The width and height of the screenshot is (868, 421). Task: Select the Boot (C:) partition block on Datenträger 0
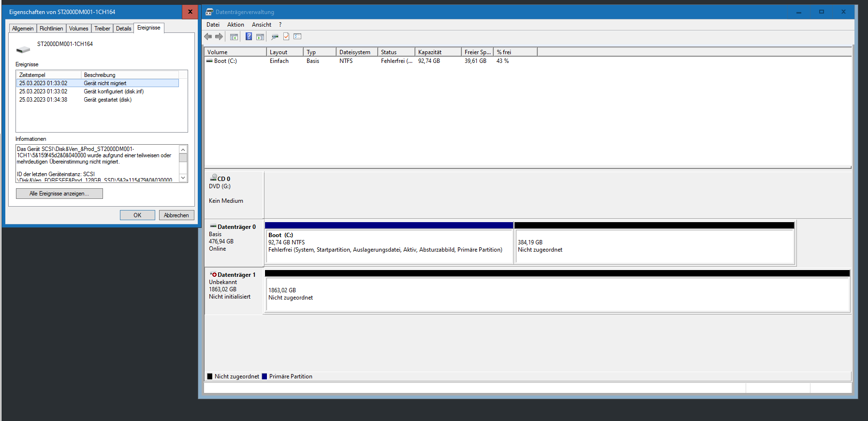click(389, 243)
